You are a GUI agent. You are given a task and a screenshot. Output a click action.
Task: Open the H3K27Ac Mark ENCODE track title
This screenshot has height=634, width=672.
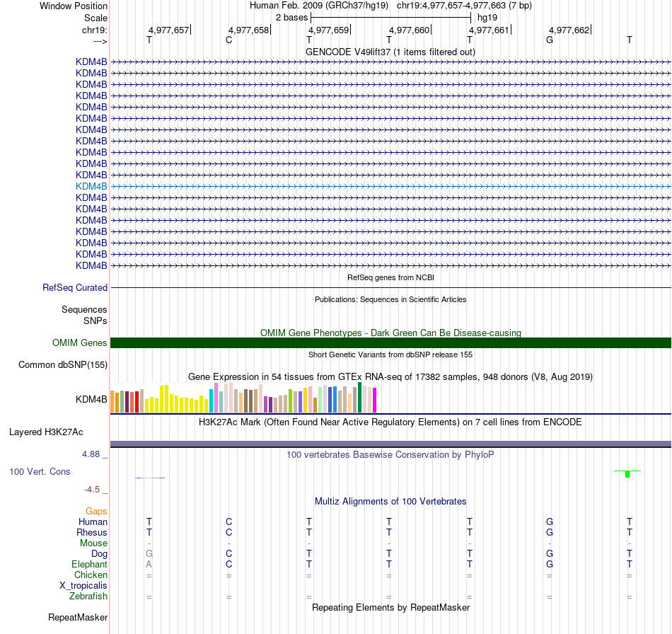coord(390,422)
